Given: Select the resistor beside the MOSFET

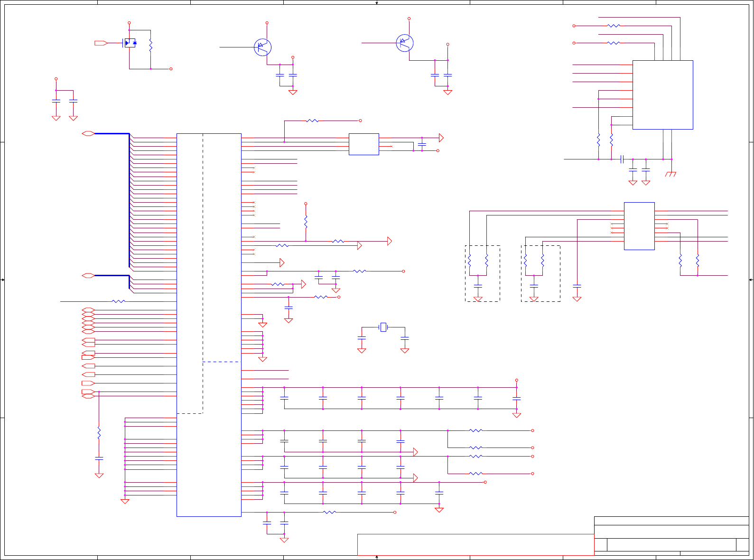Looking at the screenshot, I should (x=150, y=45).
